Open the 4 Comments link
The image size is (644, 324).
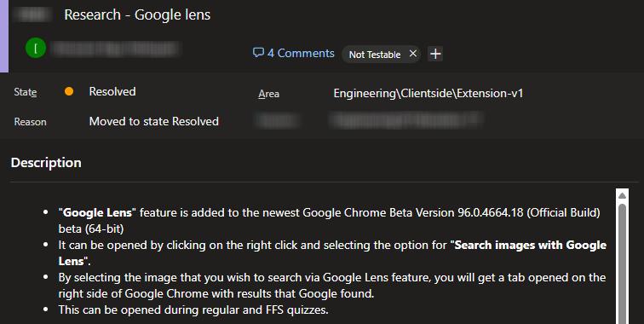coord(294,53)
